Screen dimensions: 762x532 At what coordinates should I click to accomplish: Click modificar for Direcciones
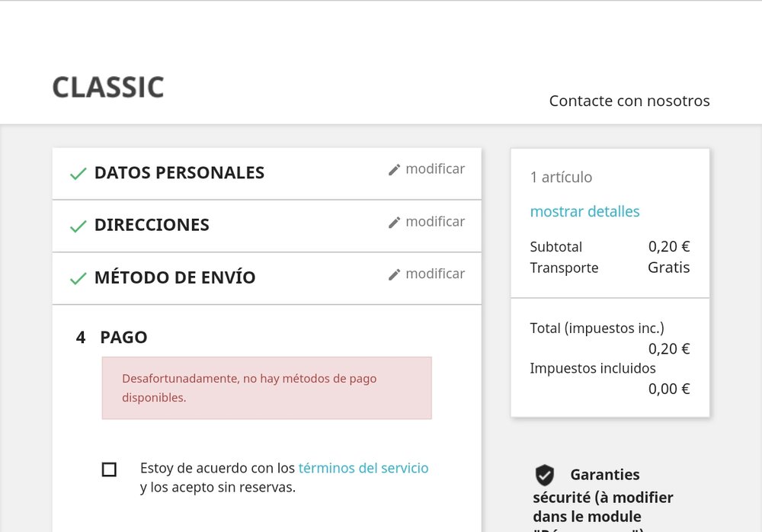click(434, 222)
